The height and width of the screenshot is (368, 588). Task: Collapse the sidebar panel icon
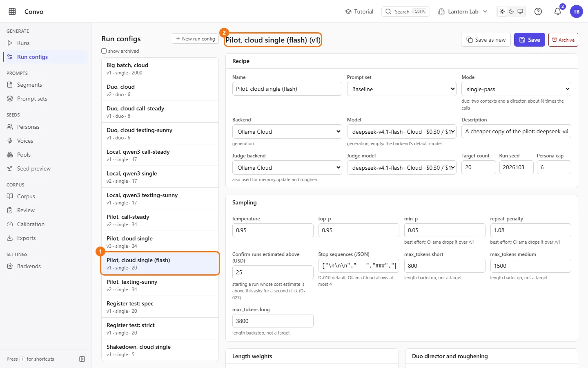click(x=82, y=359)
